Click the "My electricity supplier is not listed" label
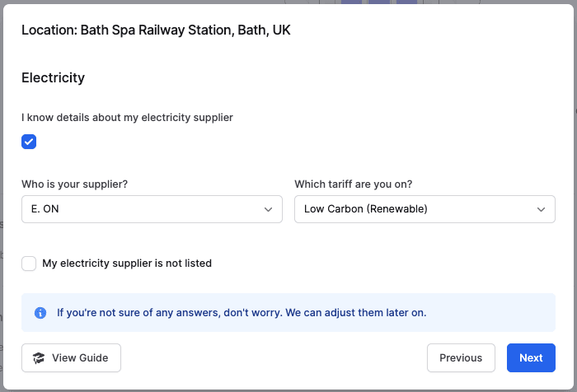The height and width of the screenshot is (392, 577). point(127,264)
